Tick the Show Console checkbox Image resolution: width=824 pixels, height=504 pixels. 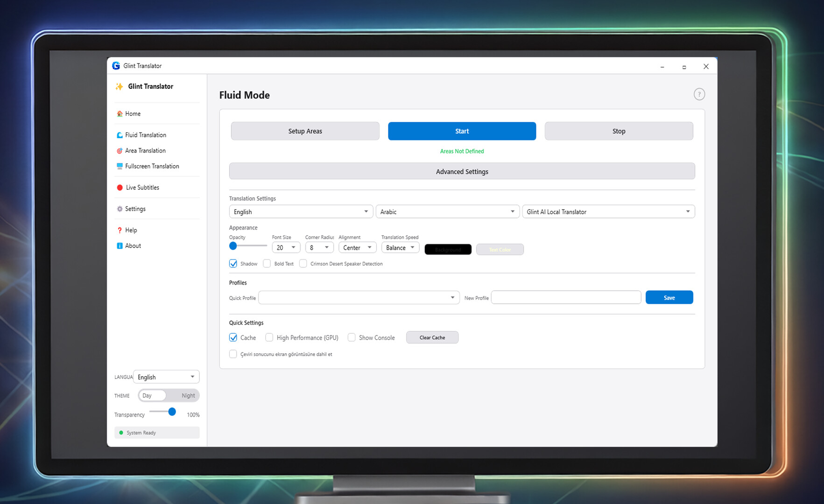pos(352,337)
